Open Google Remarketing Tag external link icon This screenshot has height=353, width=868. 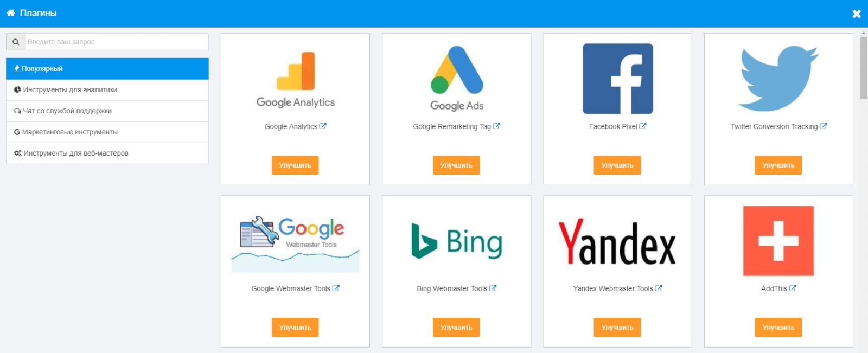[x=496, y=126]
